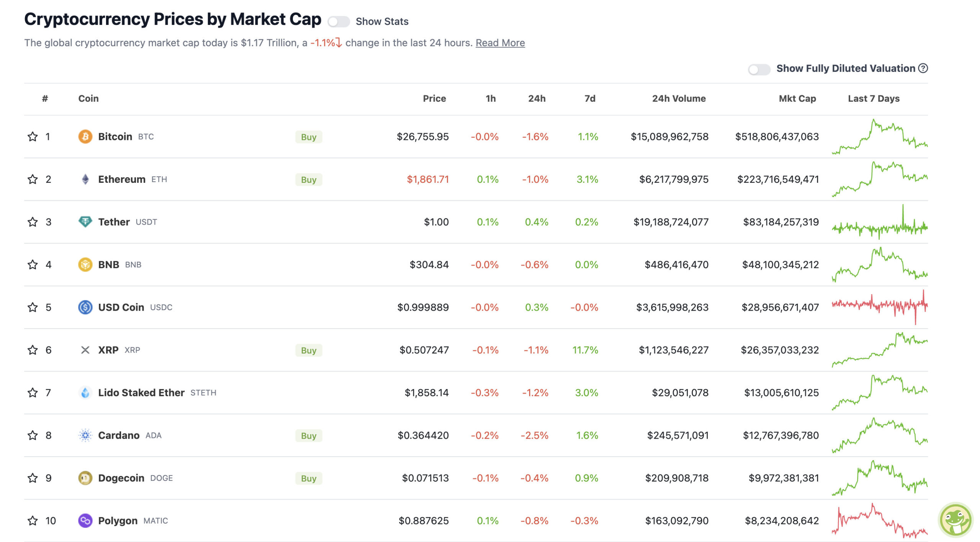The width and height of the screenshot is (980, 542).
Task: Toggle the Show Stats switch
Action: (x=339, y=21)
